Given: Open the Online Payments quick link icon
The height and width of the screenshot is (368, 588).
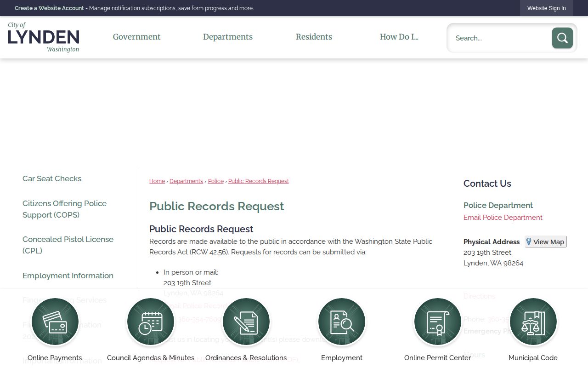Looking at the screenshot, I should (x=55, y=322).
